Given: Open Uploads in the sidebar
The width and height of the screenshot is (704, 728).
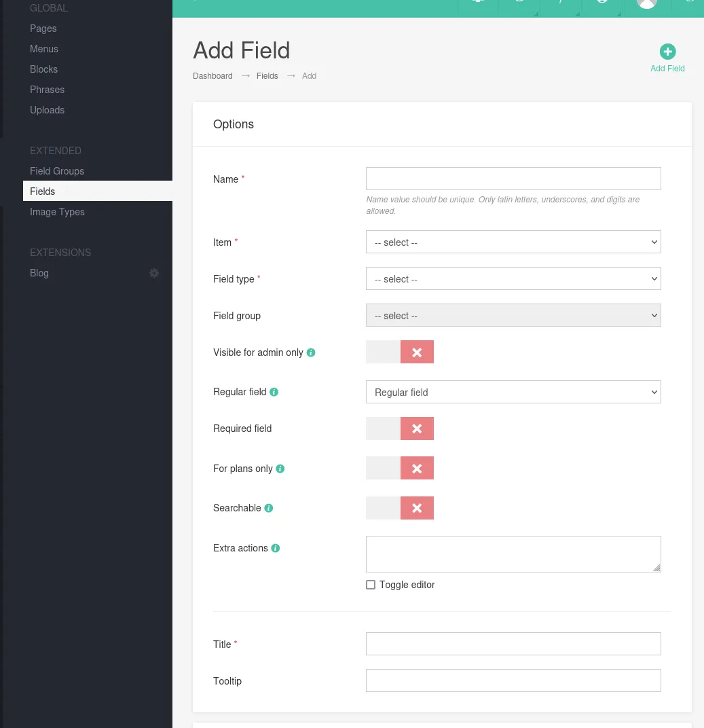Looking at the screenshot, I should click(x=47, y=111).
